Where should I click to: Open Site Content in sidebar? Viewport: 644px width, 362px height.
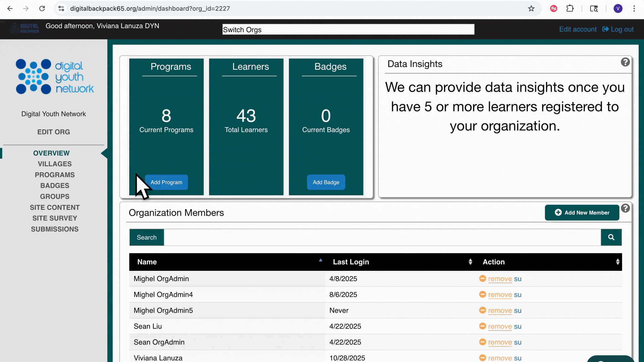click(55, 207)
